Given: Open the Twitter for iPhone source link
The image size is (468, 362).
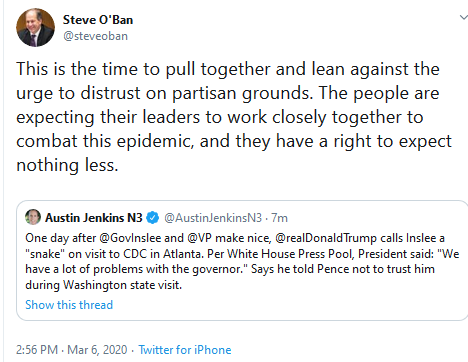Looking at the screenshot, I should point(185,350).
